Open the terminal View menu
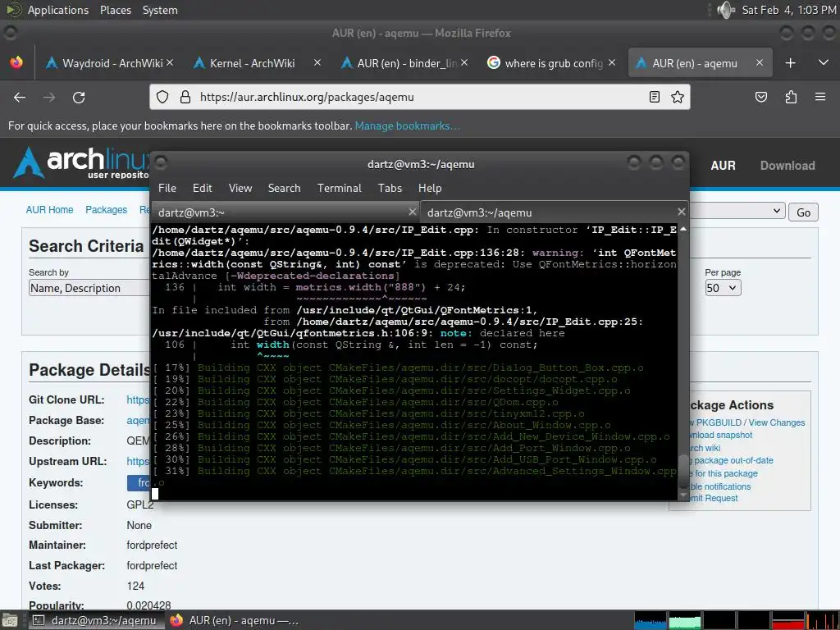The width and height of the screenshot is (840, 630). (x=240, y=188)
